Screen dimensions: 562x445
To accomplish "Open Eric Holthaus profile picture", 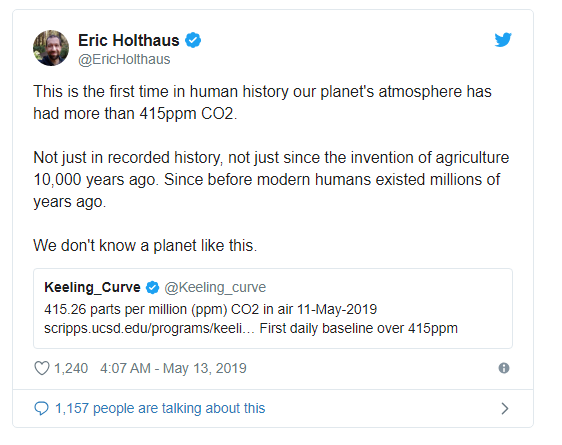I will [x=51, y=48].
